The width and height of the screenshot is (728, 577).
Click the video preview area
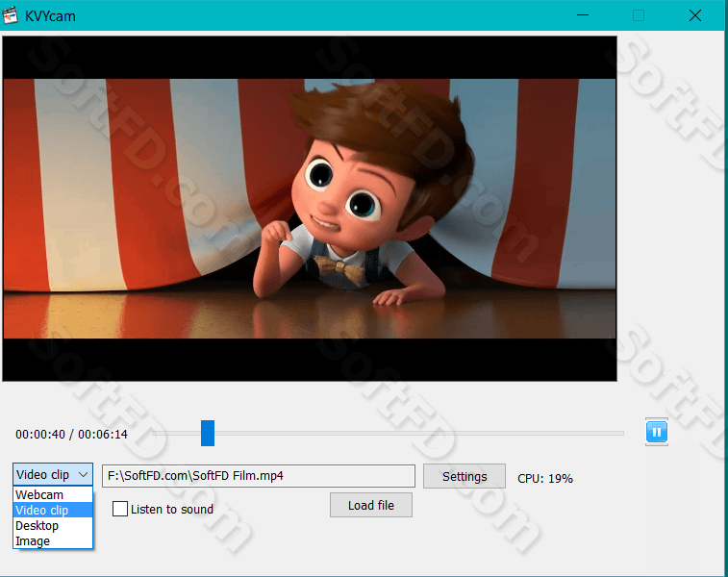tap(310, 209)
